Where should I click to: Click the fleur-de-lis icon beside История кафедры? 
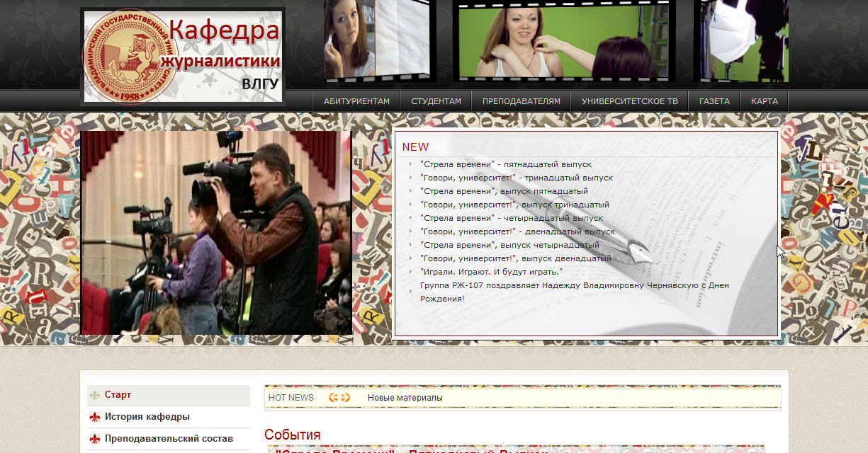pyautogui.click(x=94, y=418)
